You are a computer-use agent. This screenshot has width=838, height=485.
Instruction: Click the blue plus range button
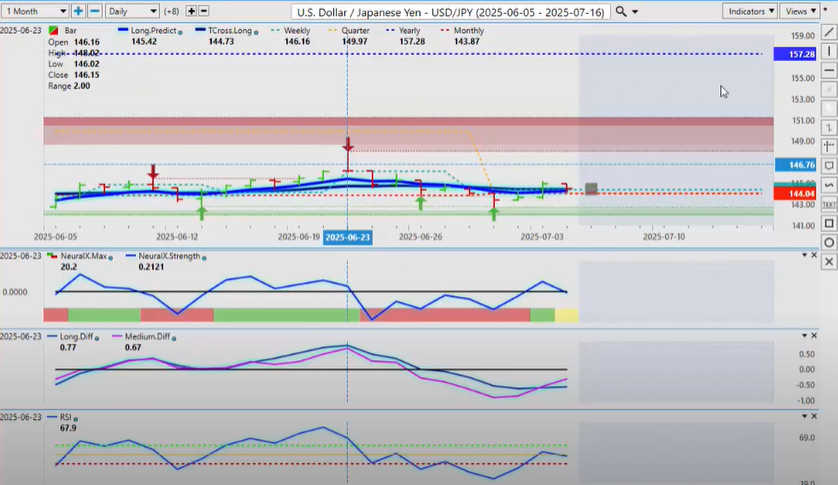point(78,11)
